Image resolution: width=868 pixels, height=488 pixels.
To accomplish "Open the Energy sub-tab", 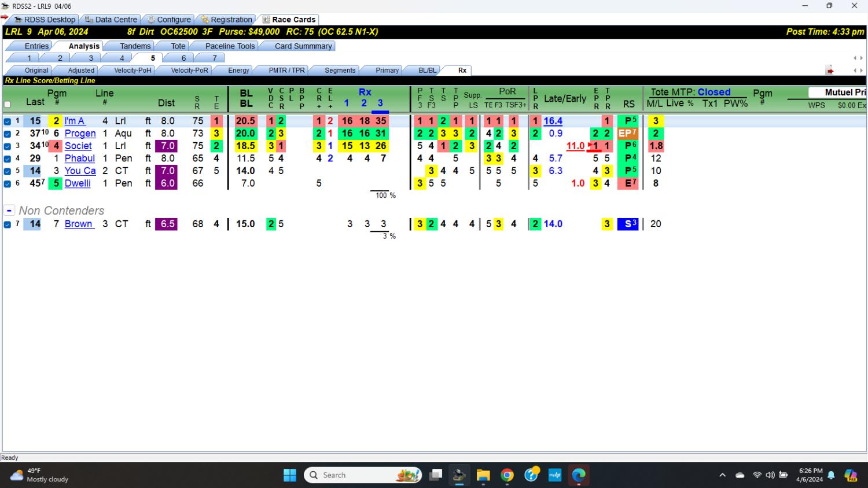I will click(x=238, y=71).
